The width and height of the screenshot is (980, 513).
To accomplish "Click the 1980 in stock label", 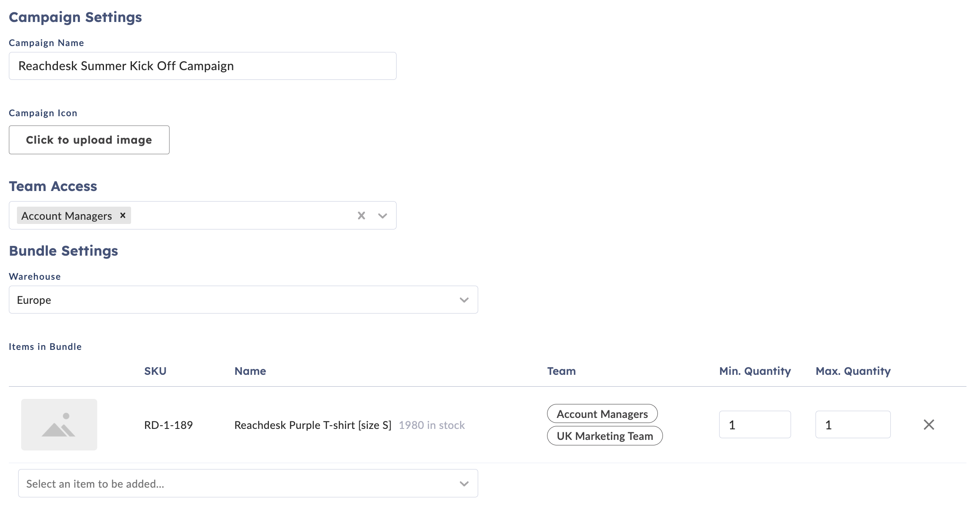I will 432,425.
